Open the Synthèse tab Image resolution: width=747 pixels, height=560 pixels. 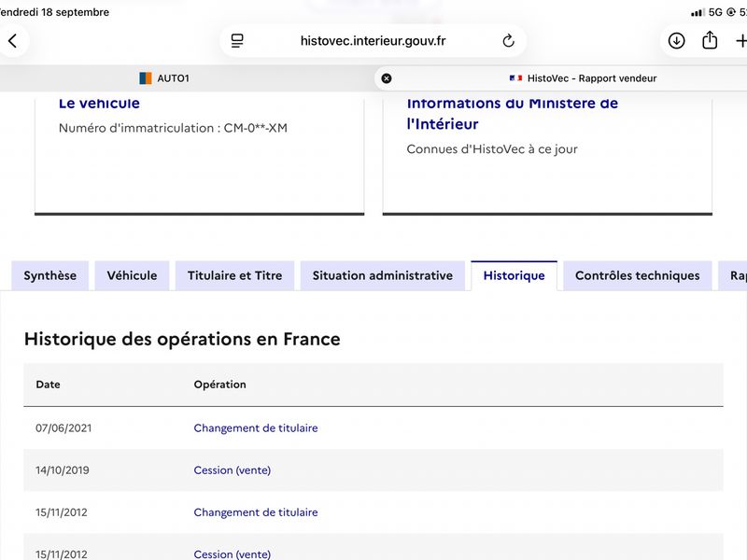[x=50, y=275]
